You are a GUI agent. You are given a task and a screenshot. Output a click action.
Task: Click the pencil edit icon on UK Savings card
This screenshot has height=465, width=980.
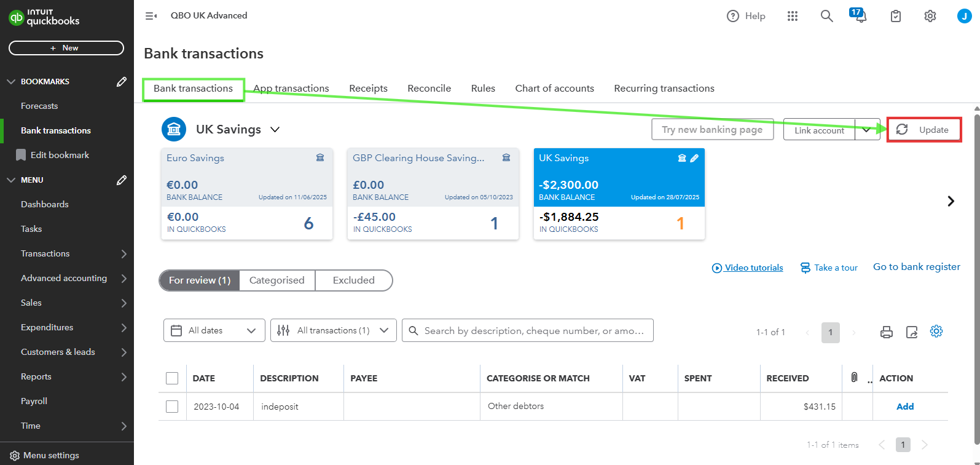(x=694, y=158)
